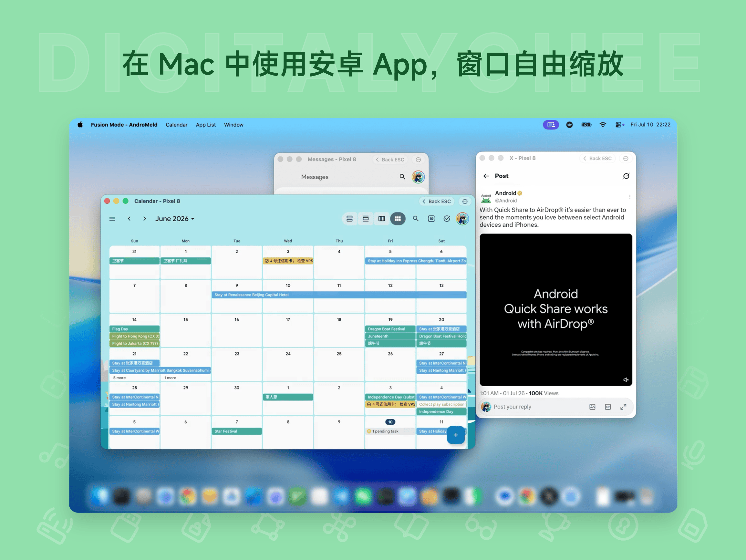
Task: Expand the 5 more events on June 21
Action: tap(119, 378)
